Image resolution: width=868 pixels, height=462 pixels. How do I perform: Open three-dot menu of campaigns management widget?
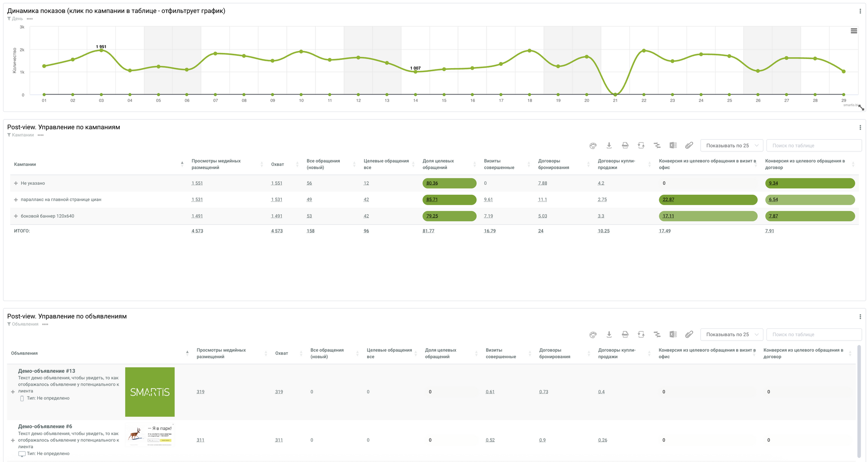[x=860, y=128]
